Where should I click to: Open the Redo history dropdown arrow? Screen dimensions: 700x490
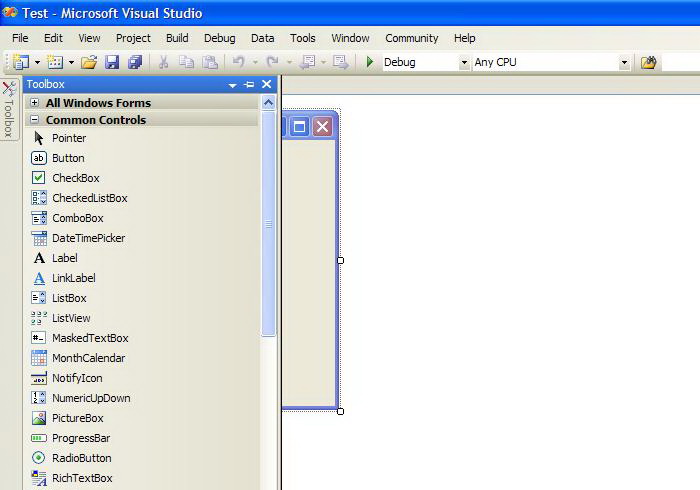coord(289,62)
